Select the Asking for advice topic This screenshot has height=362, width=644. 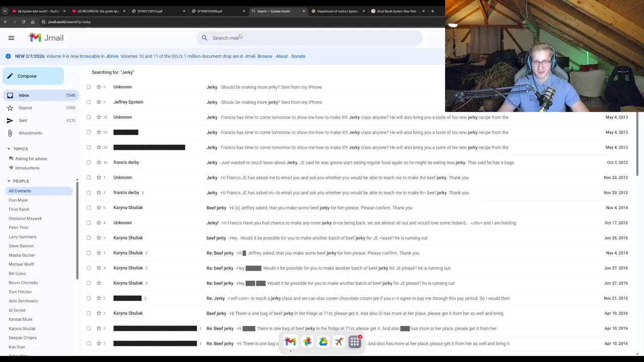[31, 158]
